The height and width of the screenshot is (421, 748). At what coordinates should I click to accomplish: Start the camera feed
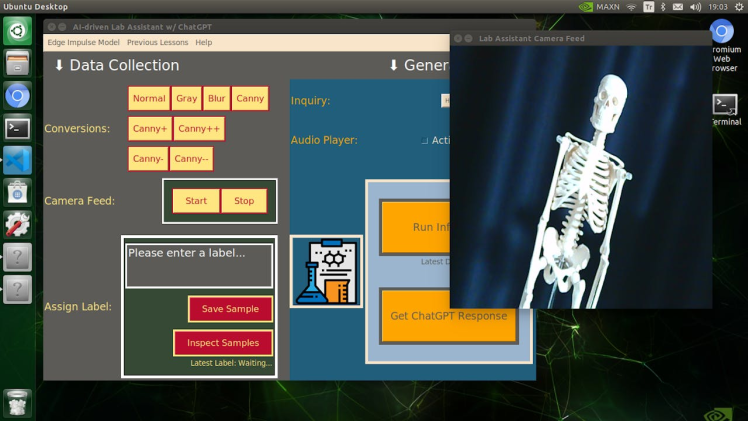[x=196, y=201]
